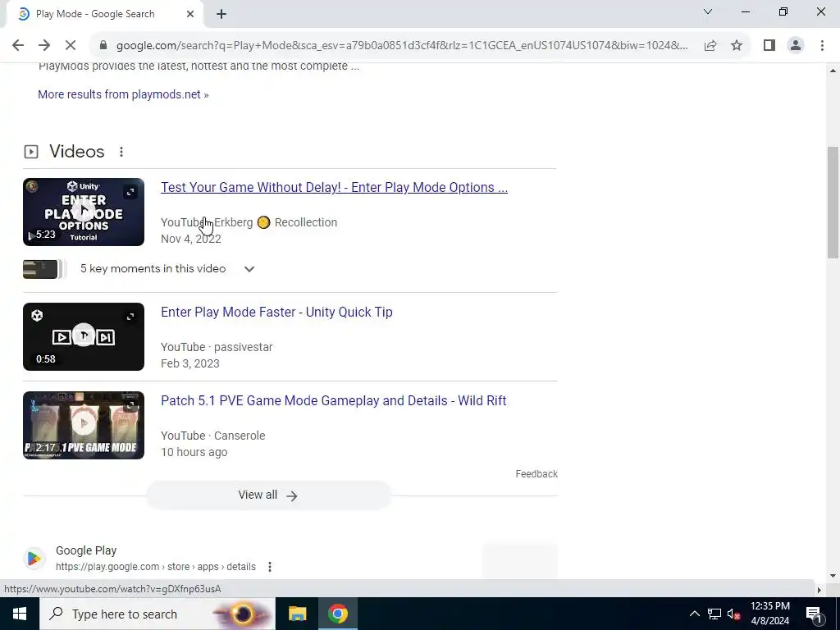
Task: Click the muted volume tray icon
Action: pyautogui.click(x=734, y=614)
